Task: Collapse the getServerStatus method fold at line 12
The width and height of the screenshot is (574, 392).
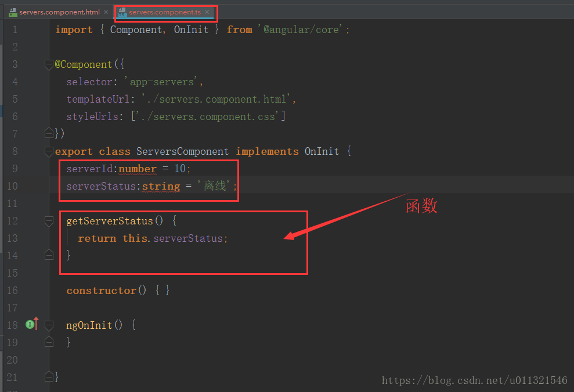Action: 49,220
